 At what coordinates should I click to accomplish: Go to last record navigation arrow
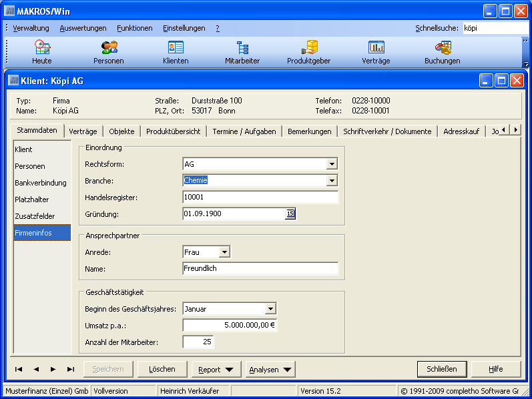71,369
